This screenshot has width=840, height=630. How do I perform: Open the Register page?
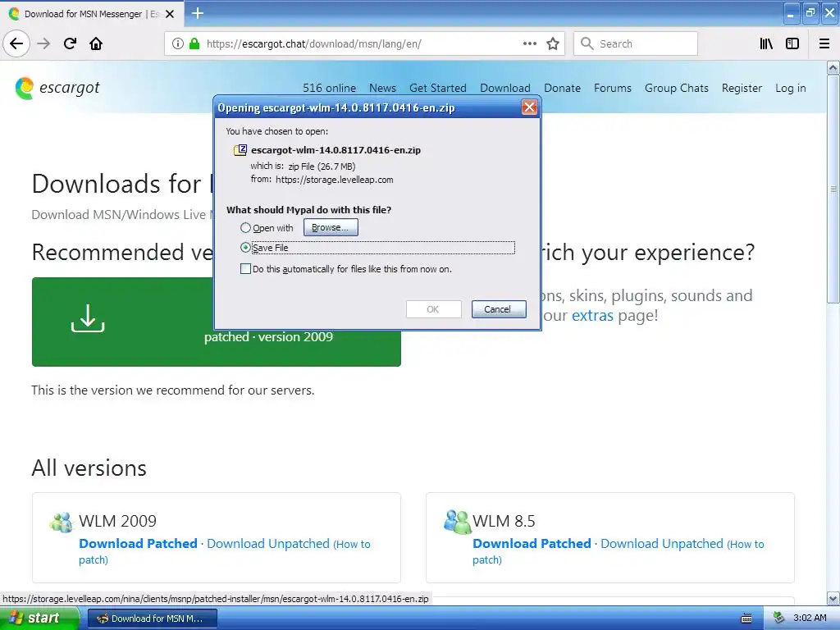pyautogui.click(x=742, y=89)
